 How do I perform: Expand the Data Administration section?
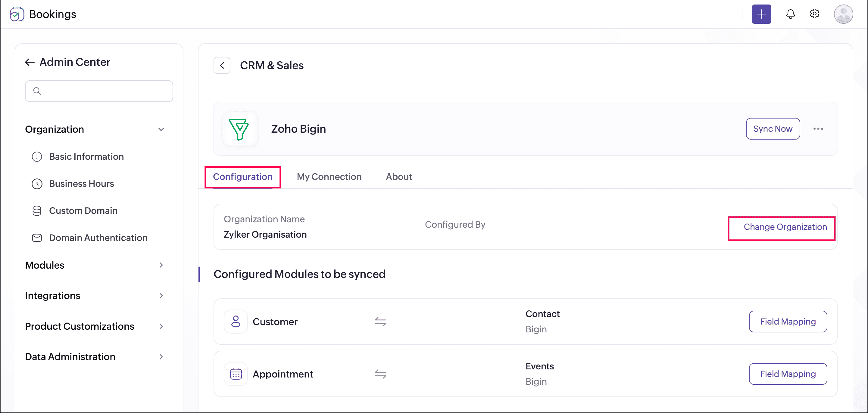click(x=161, y=357)
